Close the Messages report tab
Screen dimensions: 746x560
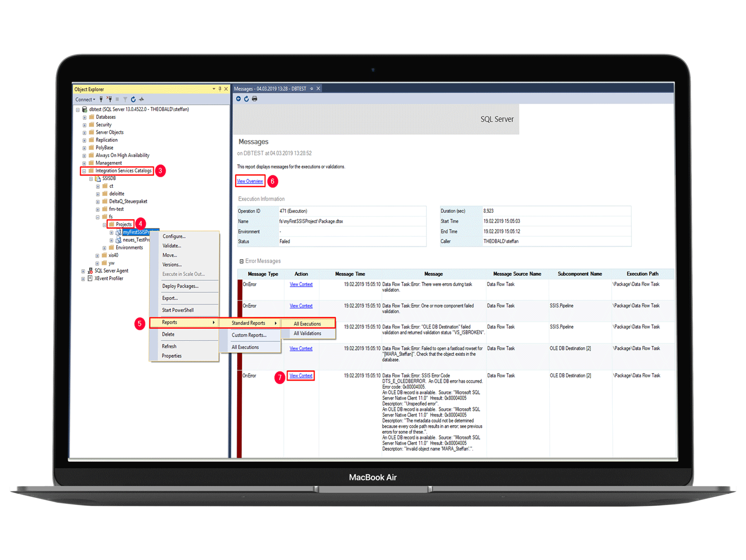(x=318, y=89)
